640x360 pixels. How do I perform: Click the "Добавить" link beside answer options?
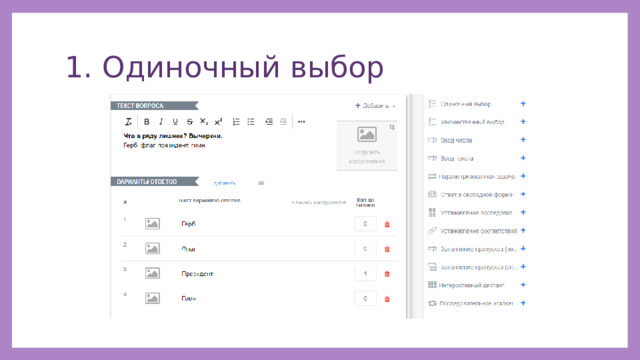click(224, 183)
